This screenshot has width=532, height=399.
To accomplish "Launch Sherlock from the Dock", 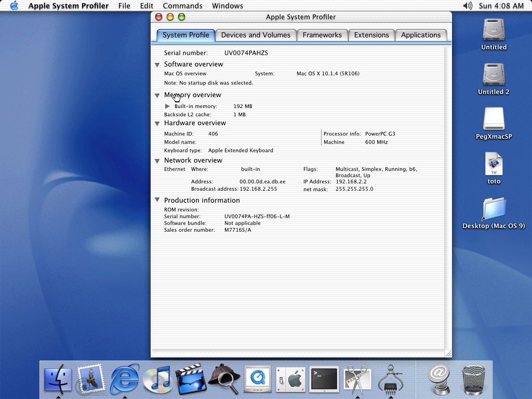I will tap(224, 379).
